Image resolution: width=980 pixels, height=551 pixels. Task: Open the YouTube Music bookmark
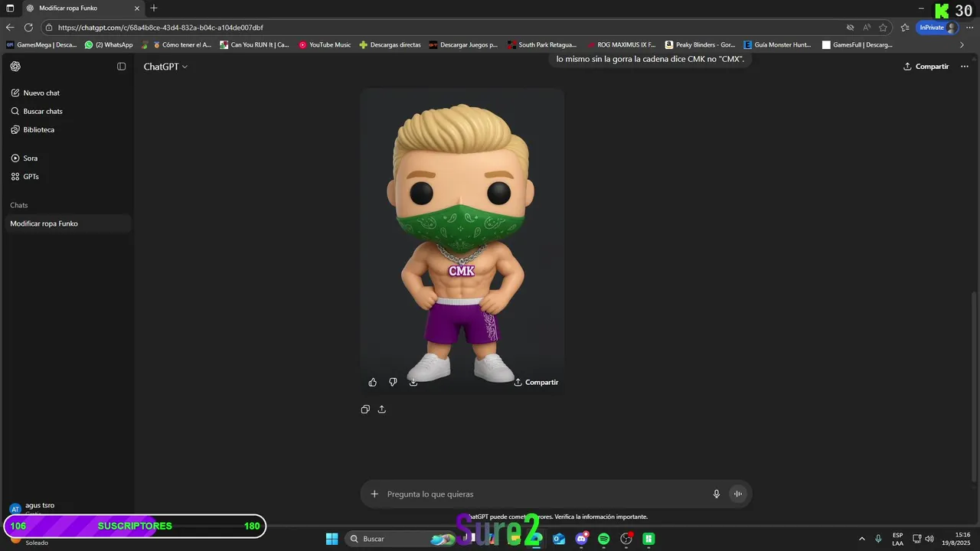pos(325,45)
